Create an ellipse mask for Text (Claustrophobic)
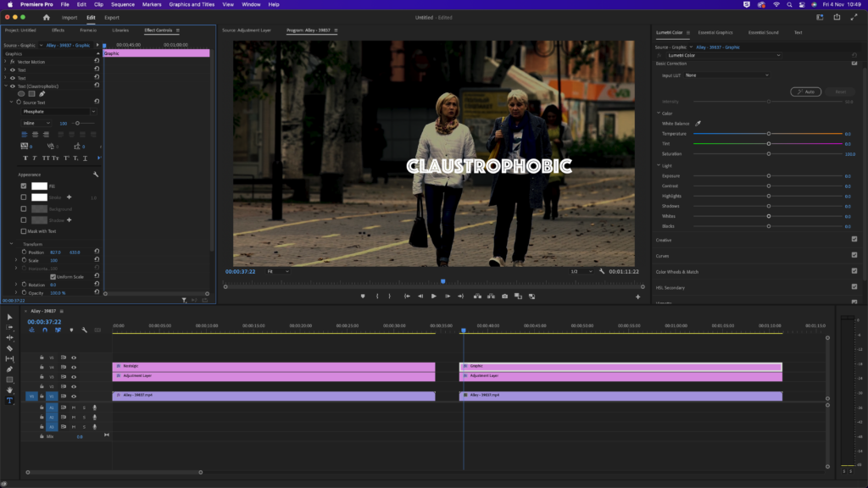Viewport: 868px width, 488px height. [21, 94]
